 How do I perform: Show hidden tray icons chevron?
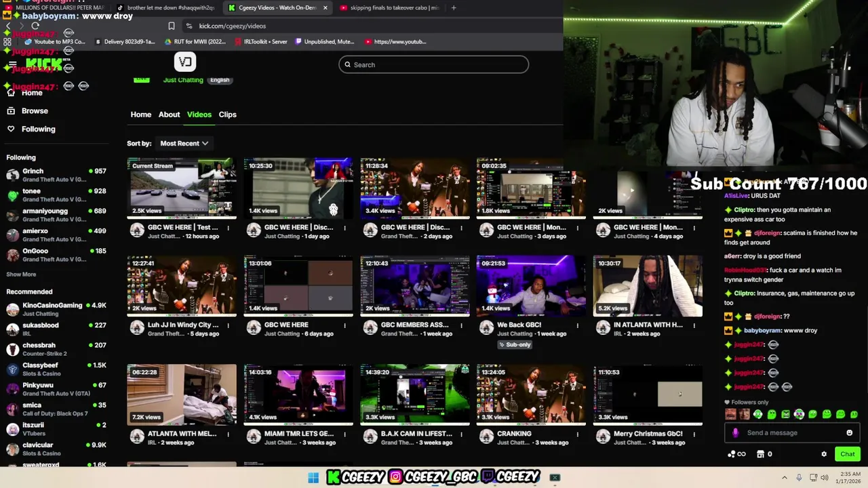(x=785, y=478)
